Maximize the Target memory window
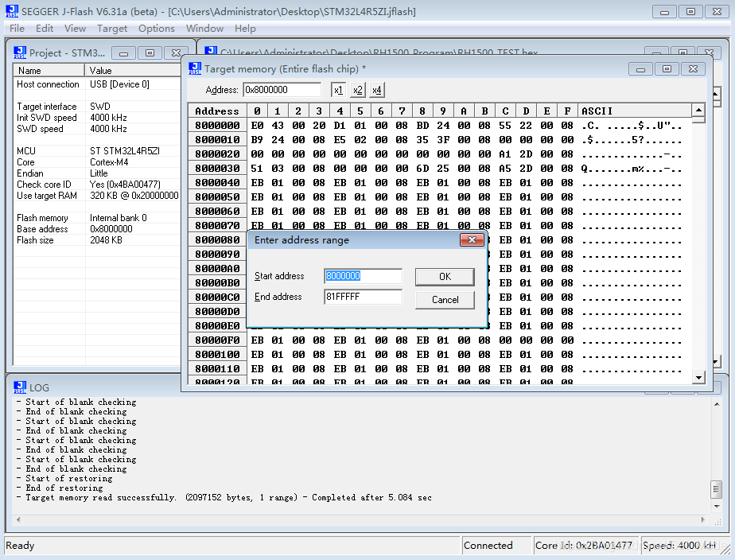The image size is (735, 560). point(667,69)
